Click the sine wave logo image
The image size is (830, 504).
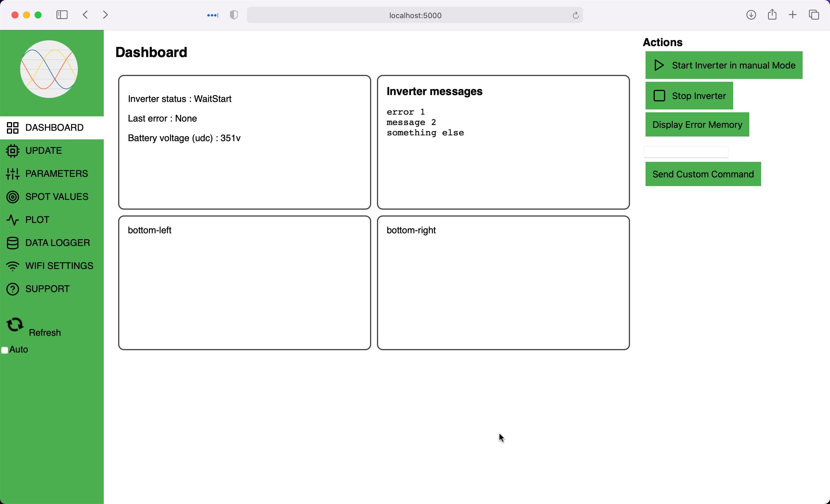[x=49, y=69]
